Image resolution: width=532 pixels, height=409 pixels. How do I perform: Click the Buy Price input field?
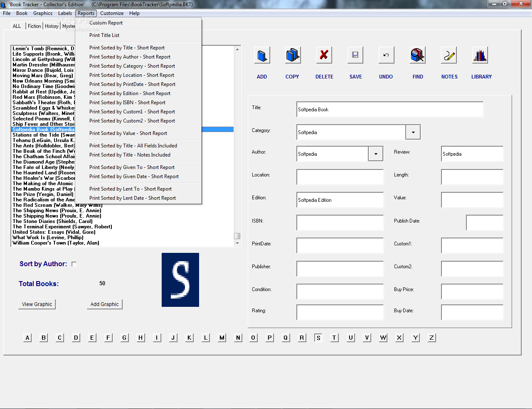[x=472, y=291]
